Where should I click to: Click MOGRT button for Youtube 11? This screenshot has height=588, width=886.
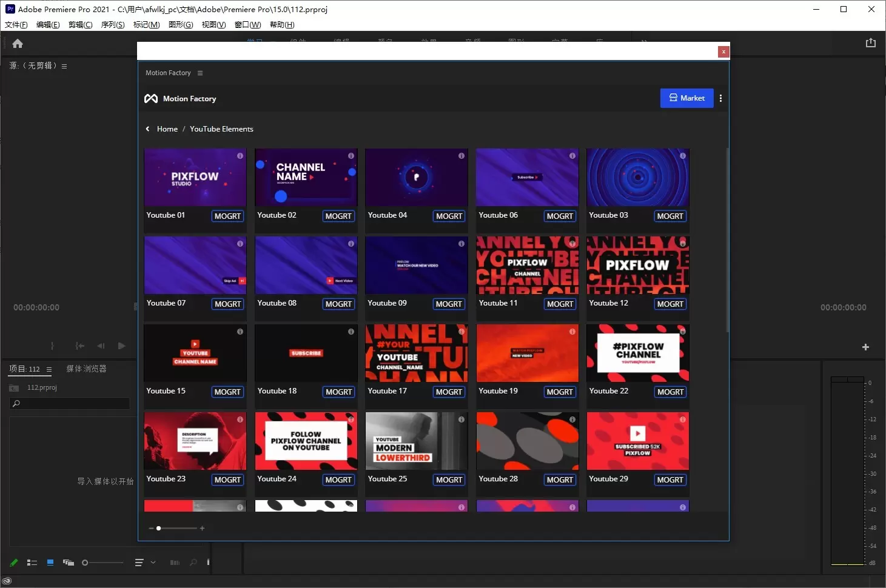click(560, 304)
